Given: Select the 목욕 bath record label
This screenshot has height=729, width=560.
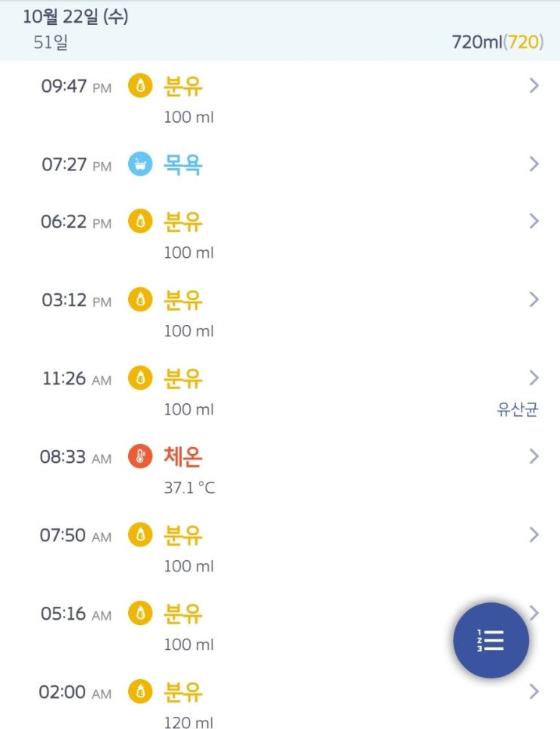Looking at the screenshot, I should click(183, 164).
